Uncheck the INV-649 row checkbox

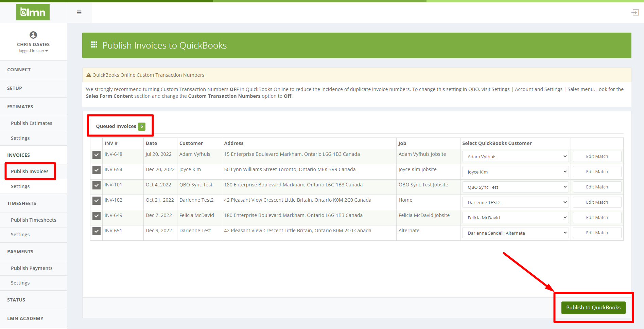[x=97, y=216]
